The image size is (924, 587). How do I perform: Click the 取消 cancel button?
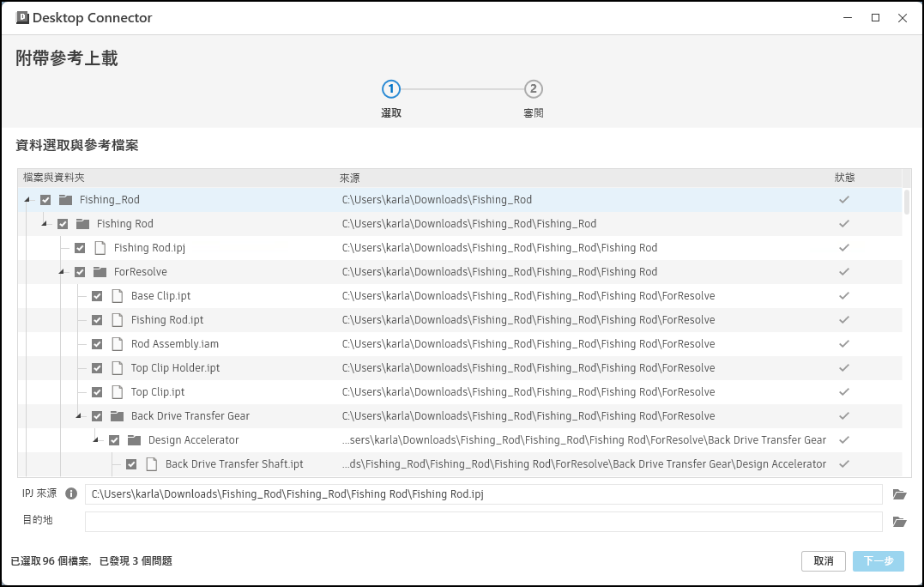click(824, 561)
